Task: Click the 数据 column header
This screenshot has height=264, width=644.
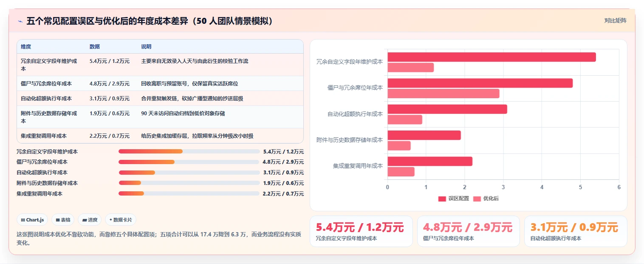Action: click(95, 47)
